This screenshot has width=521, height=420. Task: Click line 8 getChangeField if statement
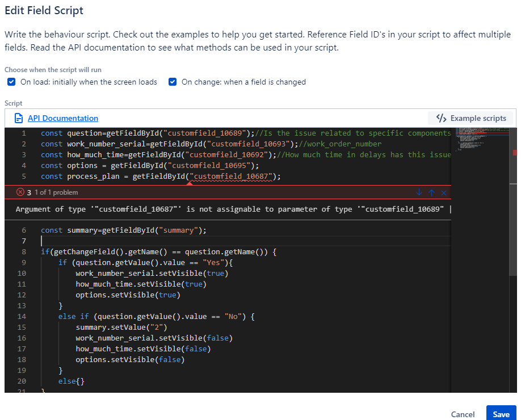[158, 251]
